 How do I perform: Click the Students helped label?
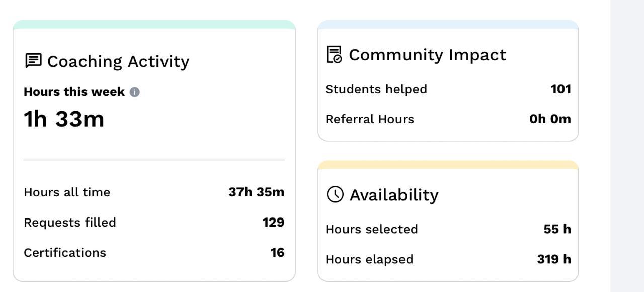point(376,89)
